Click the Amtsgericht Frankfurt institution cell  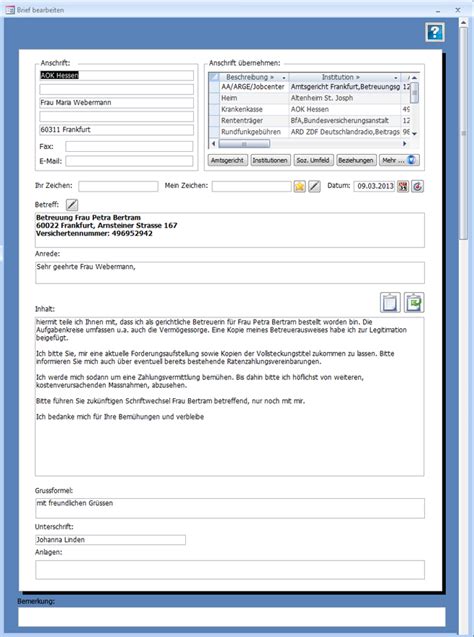[x=345, y=87]
